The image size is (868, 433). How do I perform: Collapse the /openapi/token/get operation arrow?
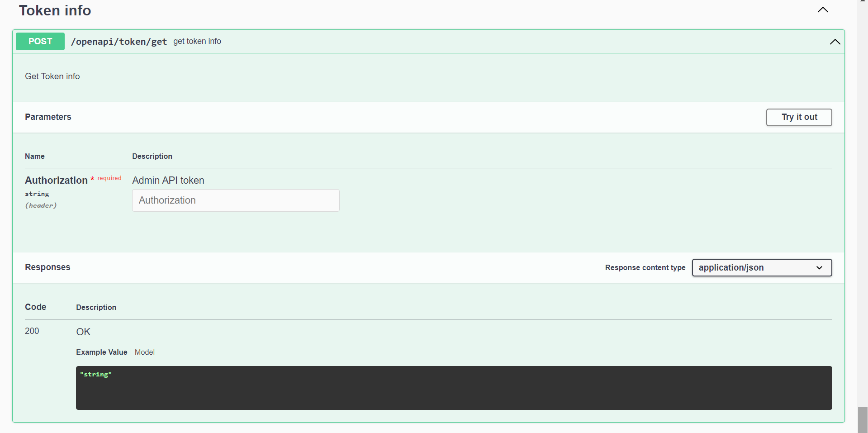835,42
